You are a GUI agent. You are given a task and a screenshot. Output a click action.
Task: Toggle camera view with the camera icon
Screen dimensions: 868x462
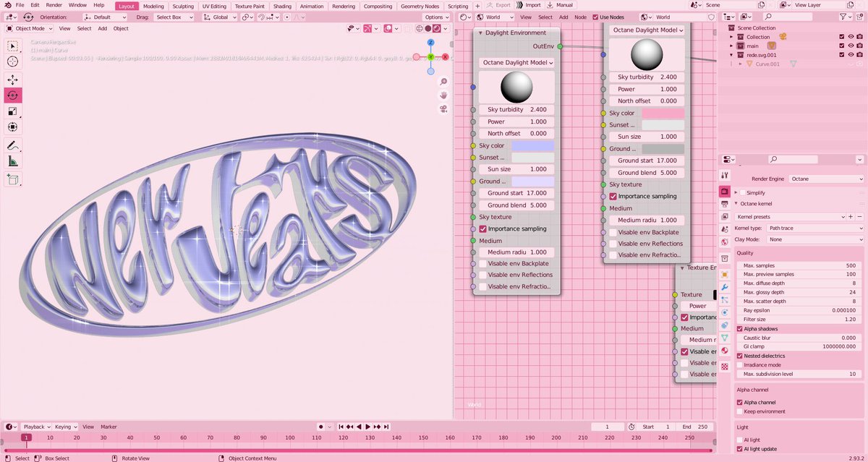tap(443, 109)
